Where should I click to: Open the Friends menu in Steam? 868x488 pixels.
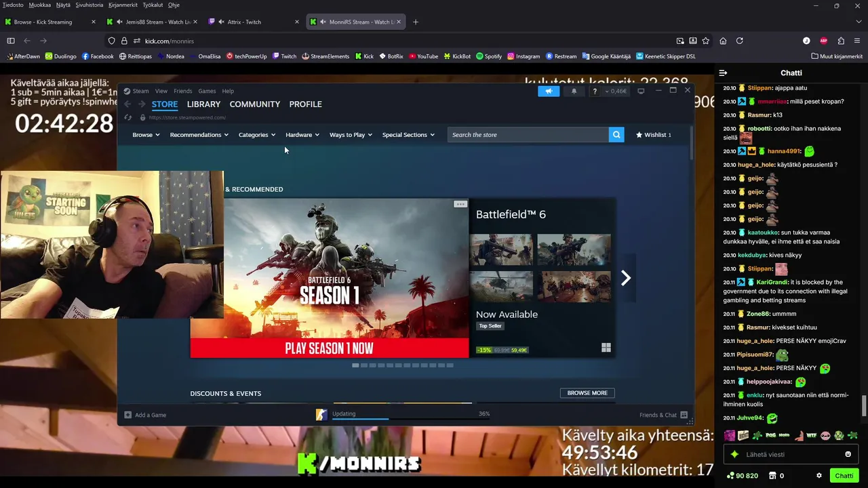coord(182,91)
